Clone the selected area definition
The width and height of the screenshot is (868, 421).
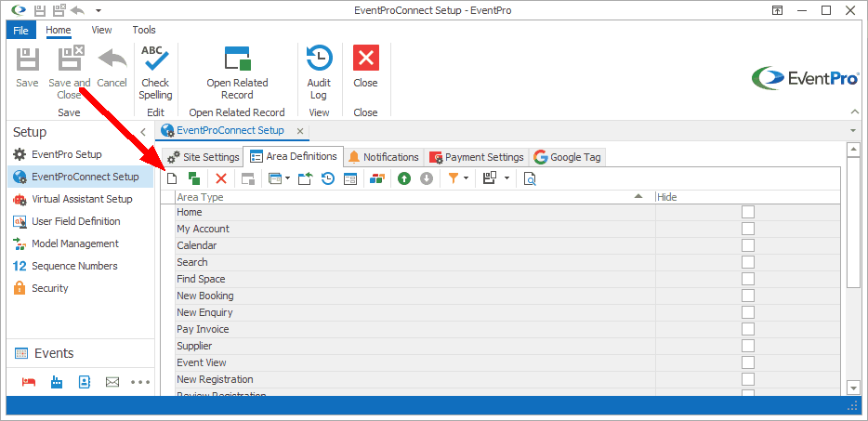(x=193, y=178)
